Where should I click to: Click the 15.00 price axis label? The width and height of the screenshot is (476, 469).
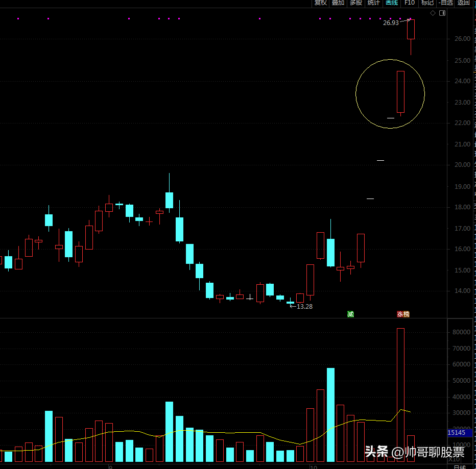(462, 270)
